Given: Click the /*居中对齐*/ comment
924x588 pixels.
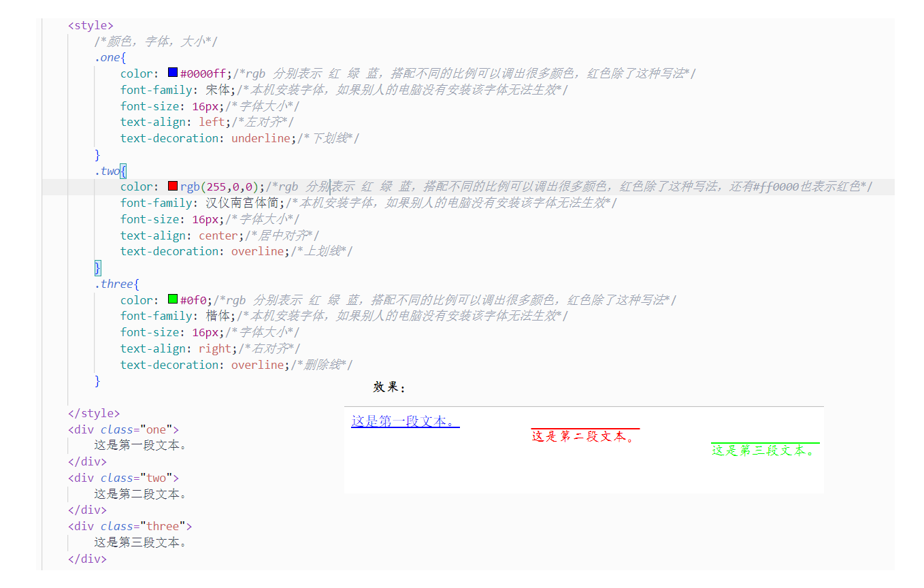Looking at the screenshot, I should 282,235.
